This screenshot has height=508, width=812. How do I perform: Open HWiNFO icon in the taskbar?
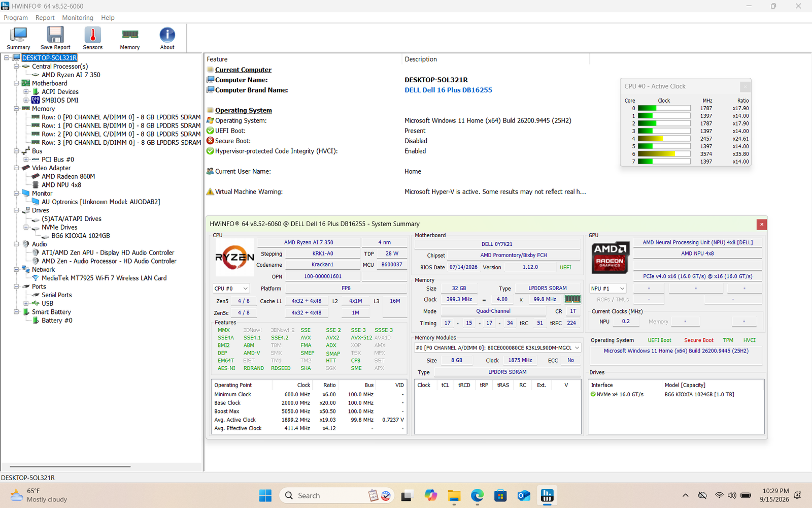[x=547, y=495]
